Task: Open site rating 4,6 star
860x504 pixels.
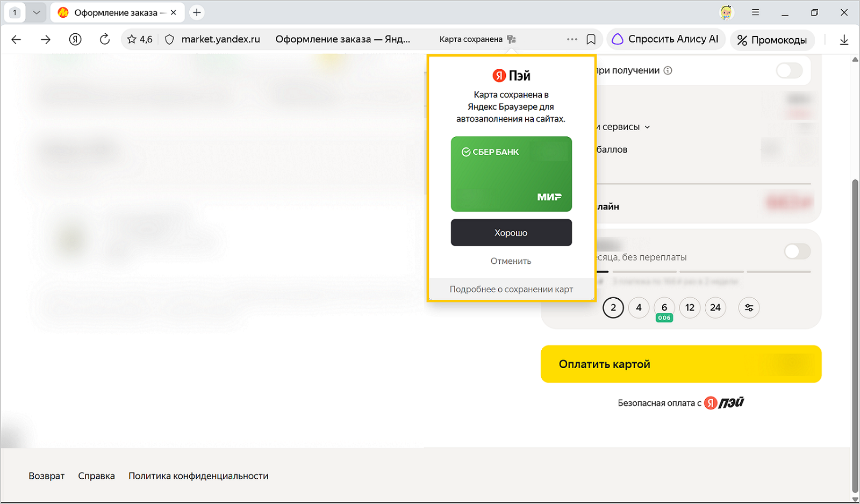Action: (x=140, y=39)
